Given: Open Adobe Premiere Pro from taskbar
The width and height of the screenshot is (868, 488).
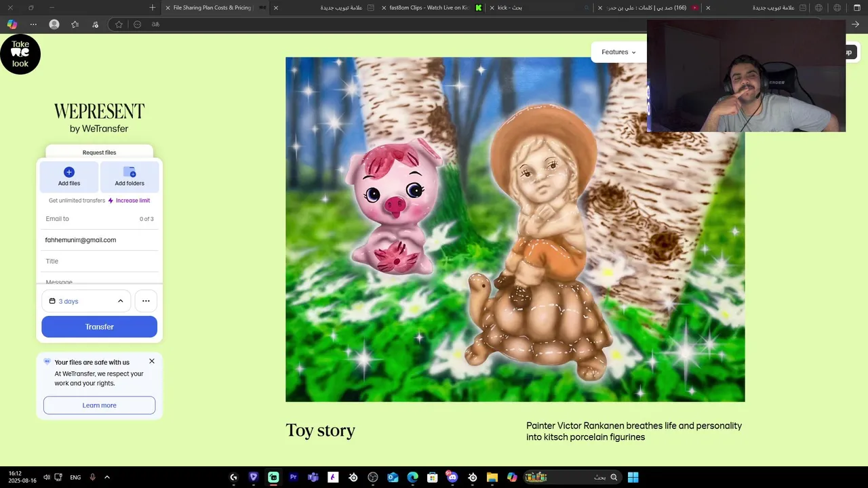Looking at the screenshot, I should (x=293, y=477).
